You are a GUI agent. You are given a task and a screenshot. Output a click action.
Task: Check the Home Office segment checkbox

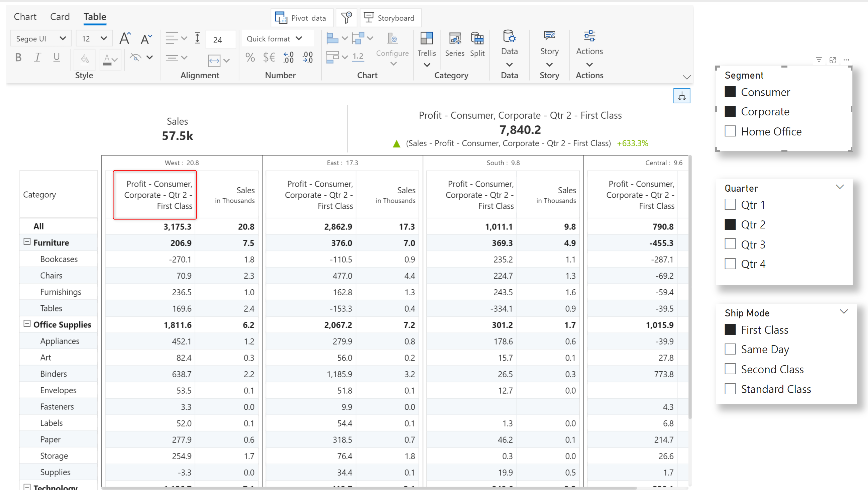coord(730,131)
